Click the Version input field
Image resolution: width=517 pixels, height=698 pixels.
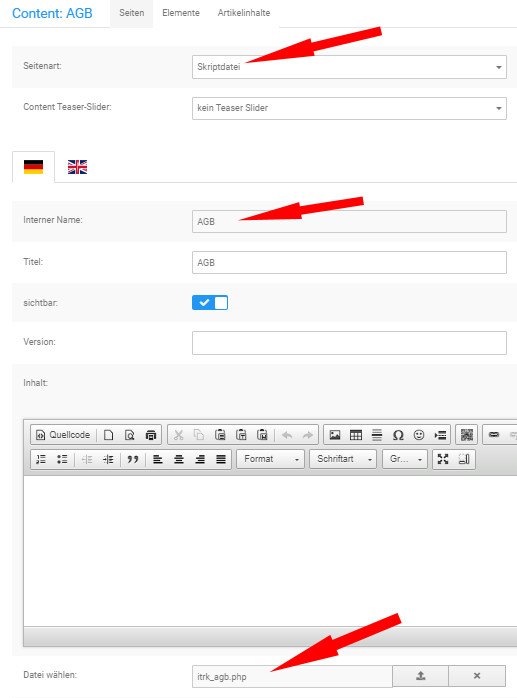[x=349, y=343]
